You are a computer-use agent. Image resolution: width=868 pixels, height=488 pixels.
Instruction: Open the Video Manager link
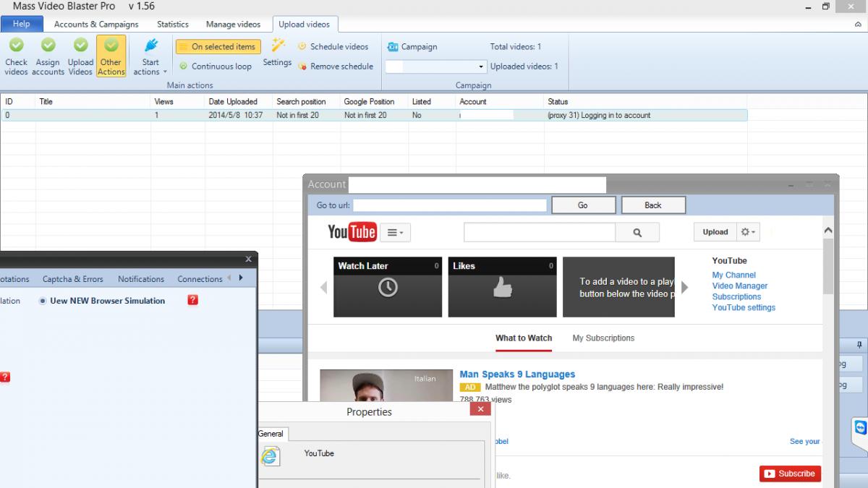pyautogui.click(x=740, y=286)
